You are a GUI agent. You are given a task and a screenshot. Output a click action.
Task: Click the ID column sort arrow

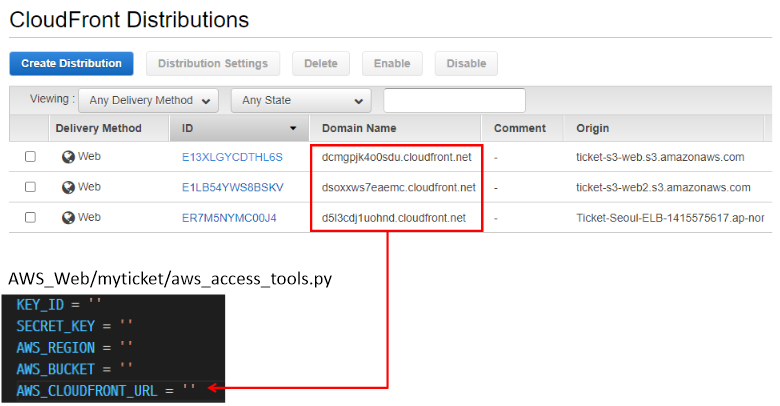point(293,128)
